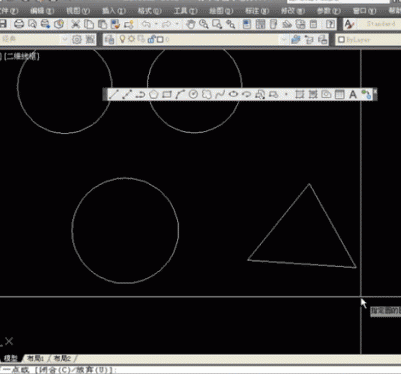The image size is (401, 374).
Task: Click the layer 0 color square
Action: tap(160, 40)
